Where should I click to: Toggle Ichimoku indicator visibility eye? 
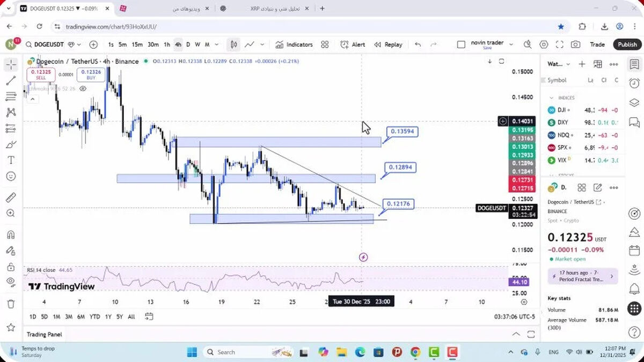pyautogui.click(x=83, y=89)
